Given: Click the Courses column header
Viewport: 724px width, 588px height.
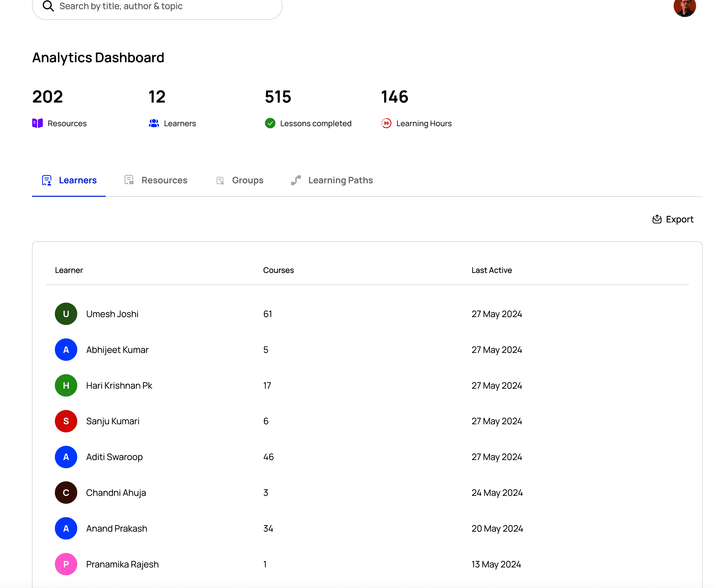Looking at the screenshot, I should [x=278, y=270].
